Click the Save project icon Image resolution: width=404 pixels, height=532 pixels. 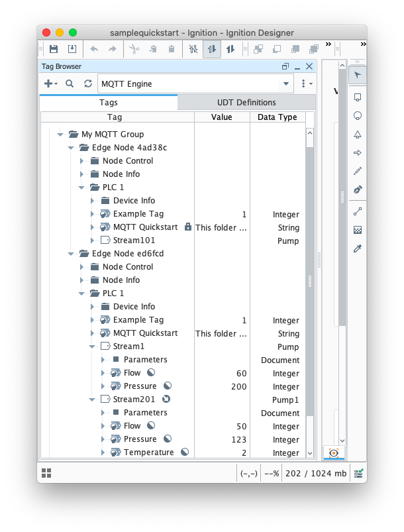coord(54,49)
